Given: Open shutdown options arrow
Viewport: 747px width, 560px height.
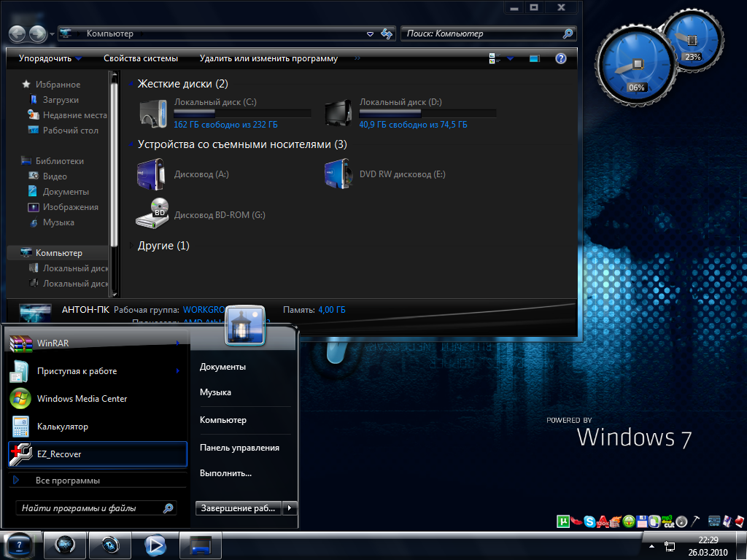Looking at the screenshot, I should tap(290, 508).
